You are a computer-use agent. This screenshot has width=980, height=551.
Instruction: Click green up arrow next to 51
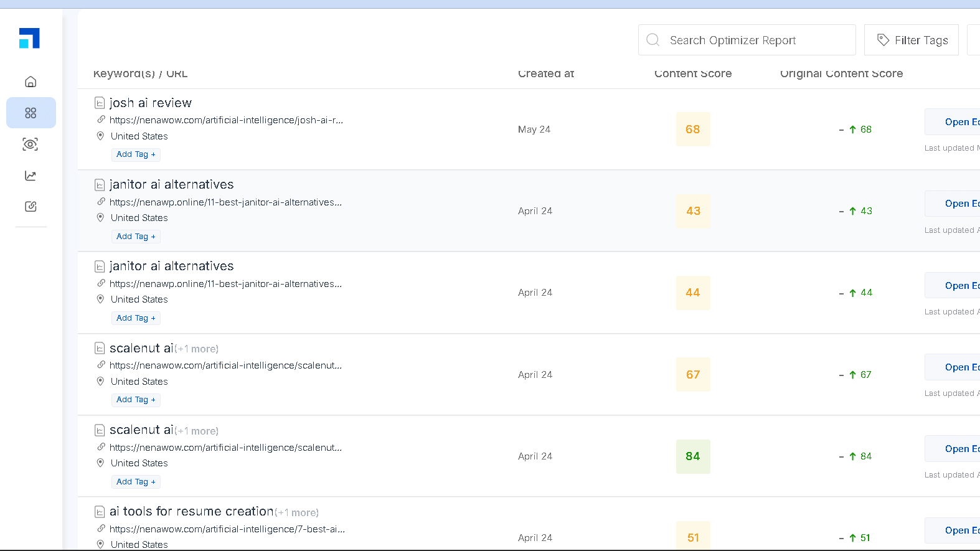point(852,538)
